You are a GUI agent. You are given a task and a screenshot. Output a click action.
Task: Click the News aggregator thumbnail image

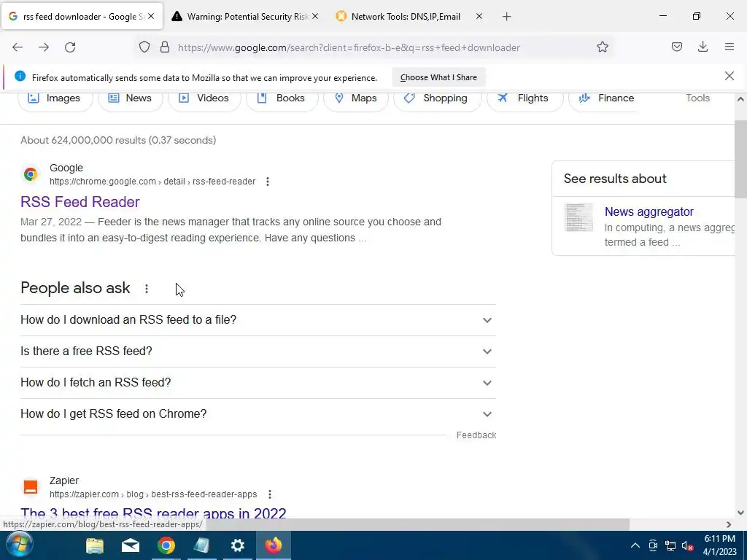(x=578, y=217)
